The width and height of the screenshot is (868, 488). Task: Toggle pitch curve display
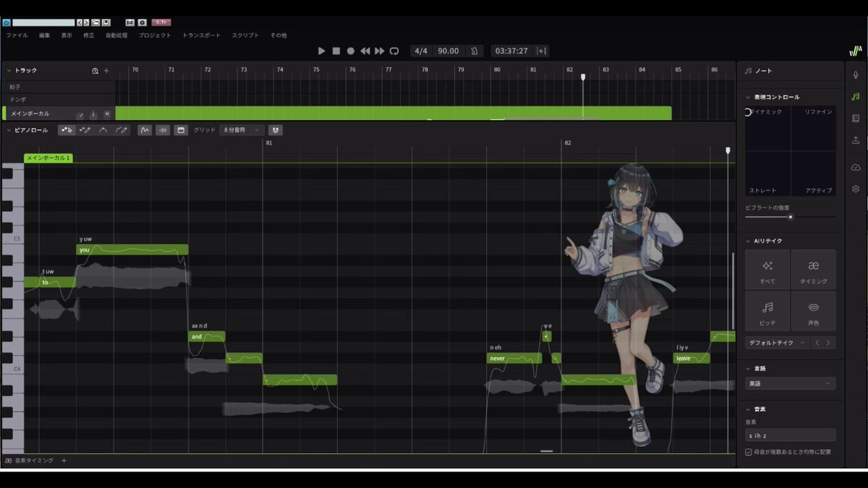pyautogui.click(x=145, y=130)
